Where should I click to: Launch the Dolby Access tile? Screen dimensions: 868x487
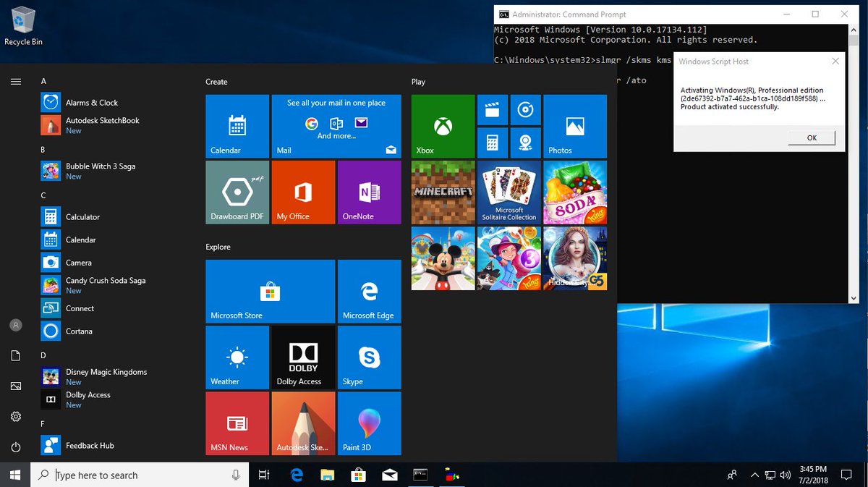(x=303, y=357)
